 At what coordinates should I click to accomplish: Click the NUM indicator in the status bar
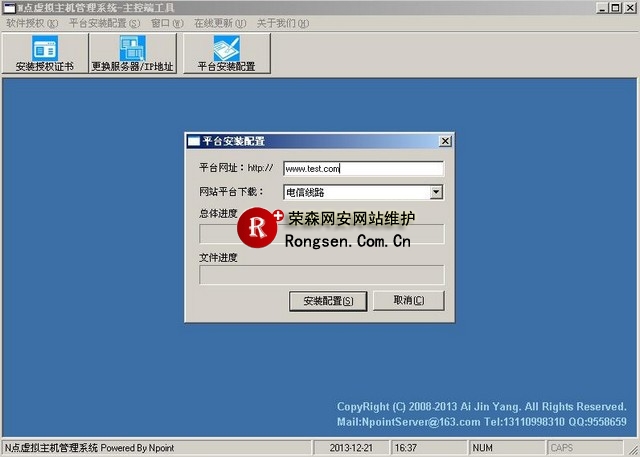[484, 448]
